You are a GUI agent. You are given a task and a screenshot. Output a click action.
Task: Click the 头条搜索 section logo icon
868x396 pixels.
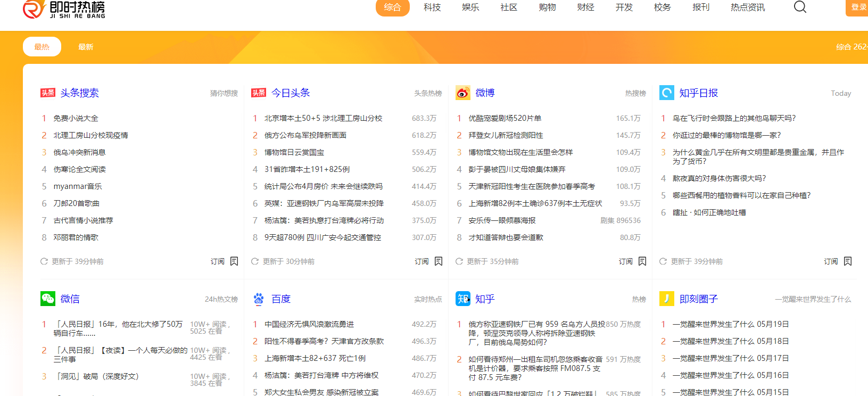coord(48,93)
